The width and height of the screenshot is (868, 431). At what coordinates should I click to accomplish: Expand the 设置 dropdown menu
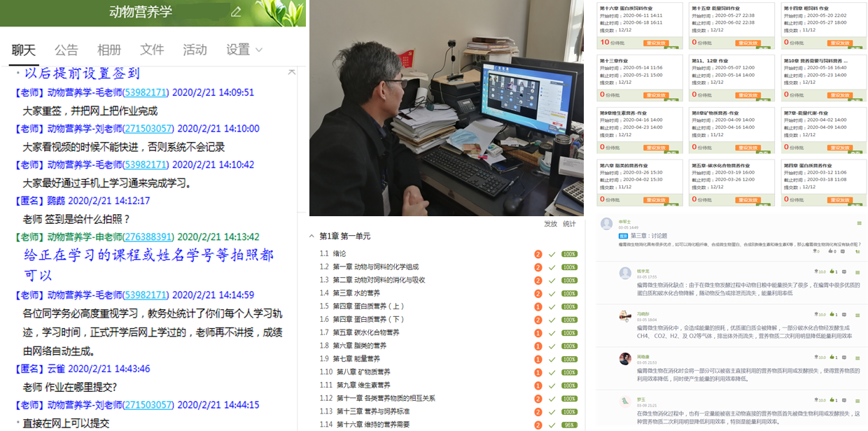pos(244,50)
